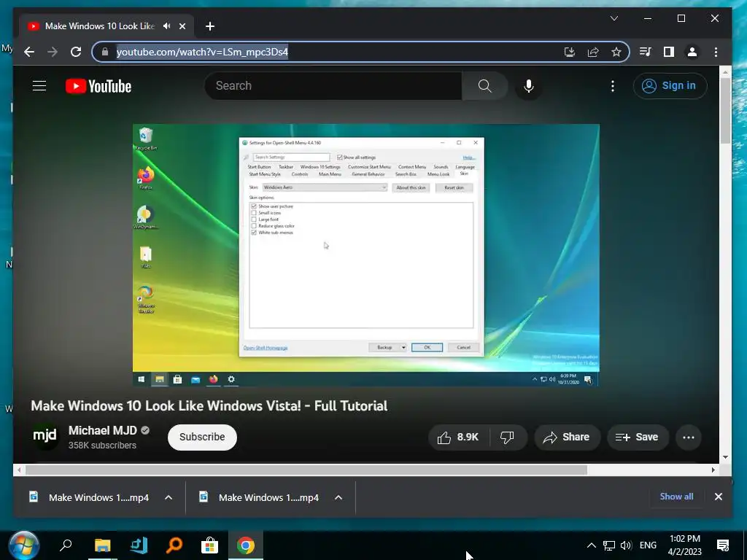The width and height of the screenshot is (747, 560).
Task: Open taskbar search magnifier
Action: [x=65, y=545]
